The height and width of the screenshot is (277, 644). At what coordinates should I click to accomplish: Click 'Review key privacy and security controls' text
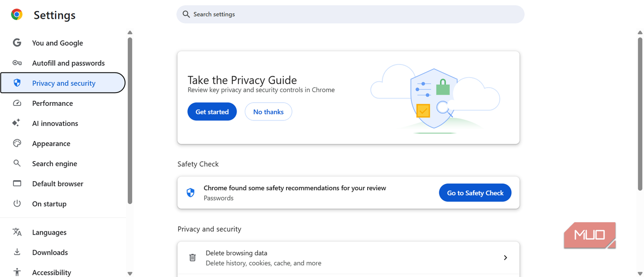tap(261, 90)
